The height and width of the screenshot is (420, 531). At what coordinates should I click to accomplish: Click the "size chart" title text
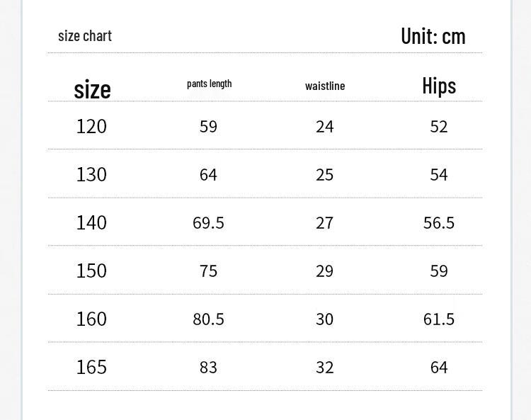85,35
